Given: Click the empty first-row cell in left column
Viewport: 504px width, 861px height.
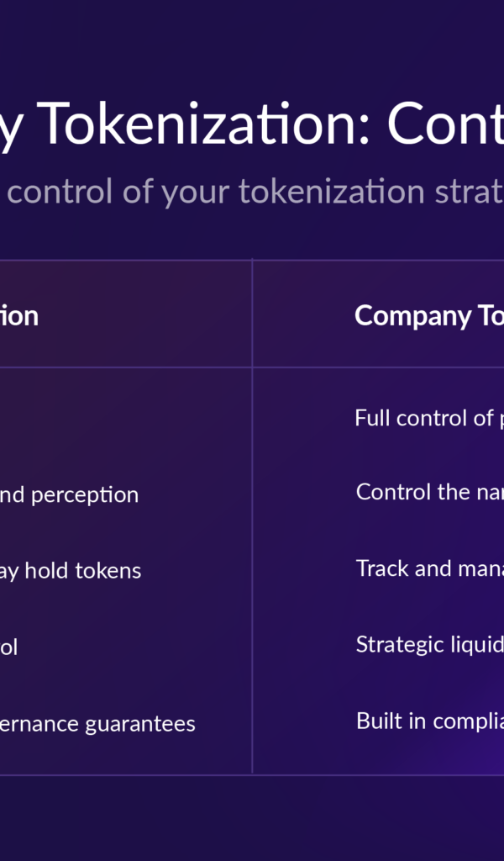Looking at the screenshot, I should [x=126, y=418].
